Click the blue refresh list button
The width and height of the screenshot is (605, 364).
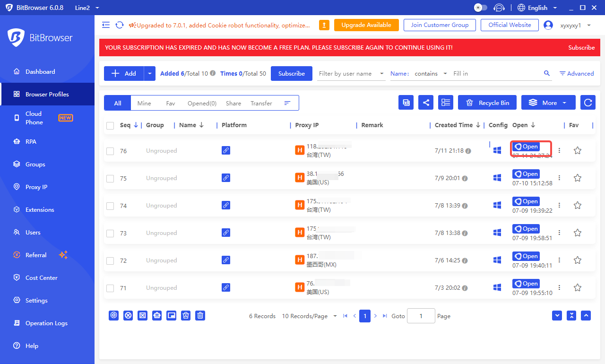(588, 103)
